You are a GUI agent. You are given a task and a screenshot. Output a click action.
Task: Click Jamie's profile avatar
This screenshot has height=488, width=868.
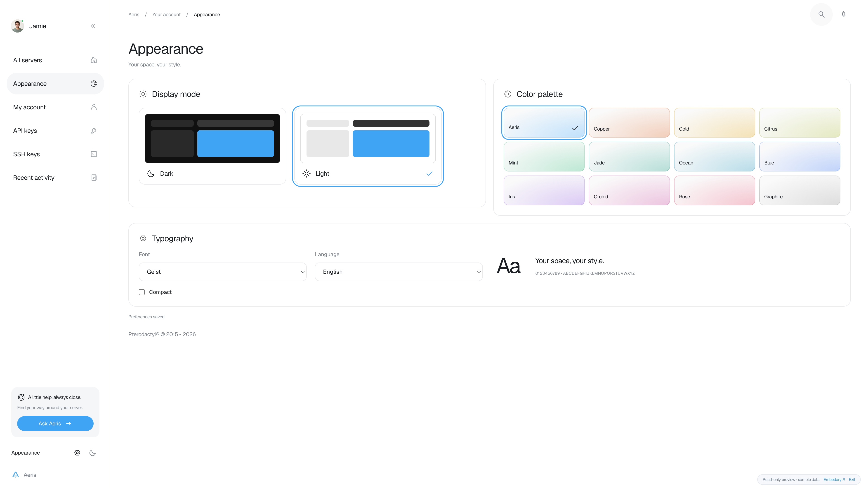click(x=17, y=26)
